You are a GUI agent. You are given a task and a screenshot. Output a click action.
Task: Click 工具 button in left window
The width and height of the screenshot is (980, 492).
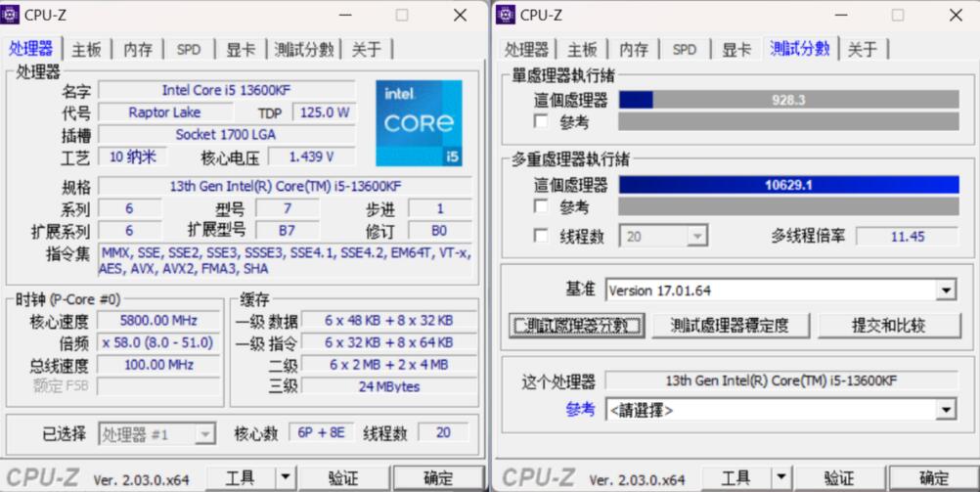(x=241, y=477)
